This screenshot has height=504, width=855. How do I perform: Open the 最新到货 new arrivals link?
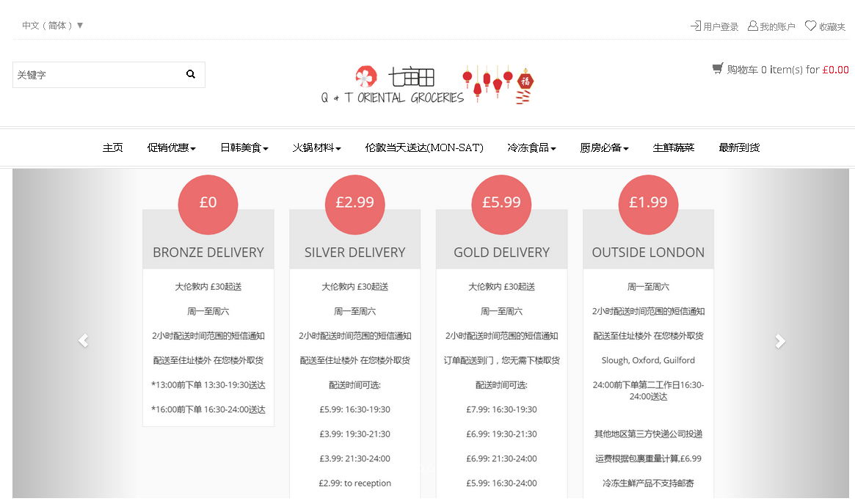click(738, 147)
